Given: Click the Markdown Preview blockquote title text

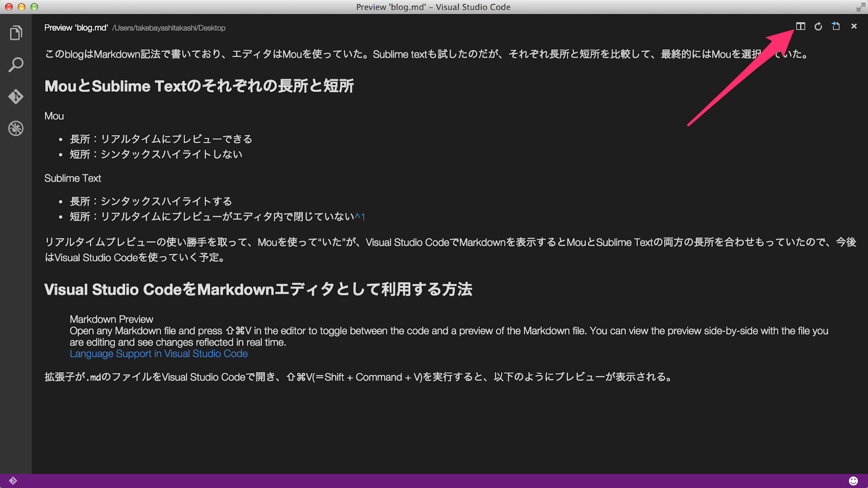Looking at the screenshot, I should point(111,319).
